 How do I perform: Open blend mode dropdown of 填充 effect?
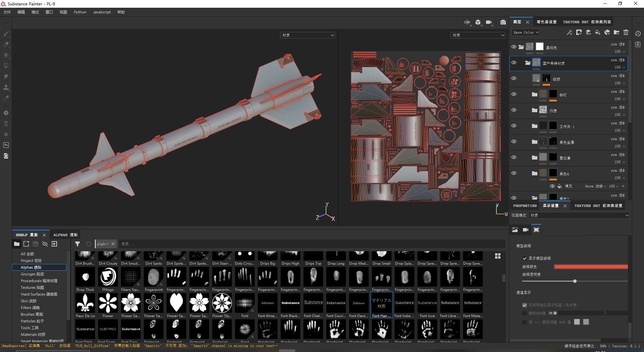(x=596, y=186)
